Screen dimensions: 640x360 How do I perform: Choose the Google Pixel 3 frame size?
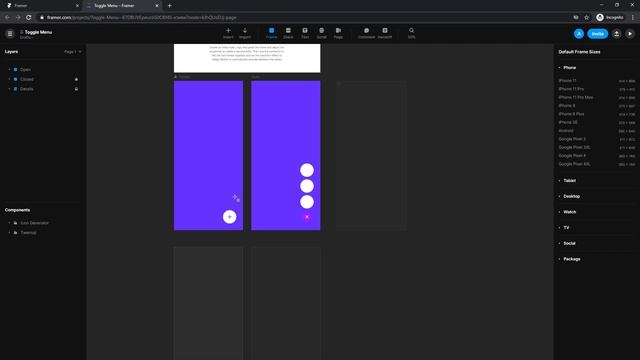(x=597, y=139)
